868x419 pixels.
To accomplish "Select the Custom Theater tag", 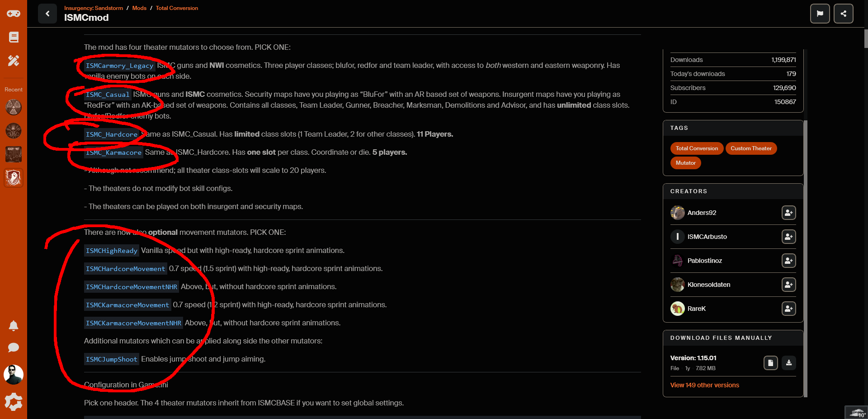I will (751, 148).
